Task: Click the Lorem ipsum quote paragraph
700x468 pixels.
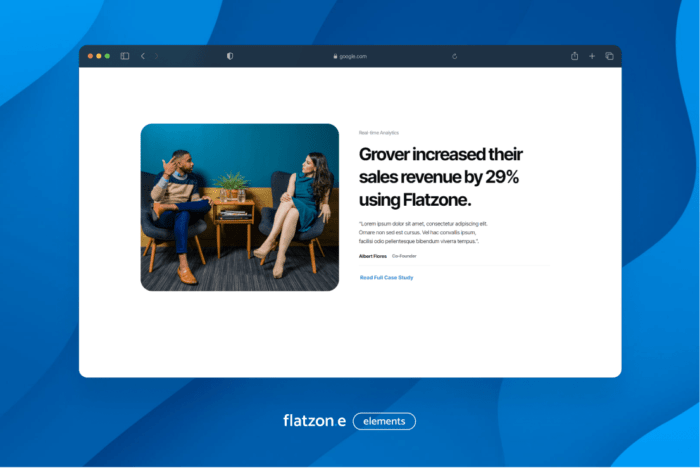Action: [423, 232]
